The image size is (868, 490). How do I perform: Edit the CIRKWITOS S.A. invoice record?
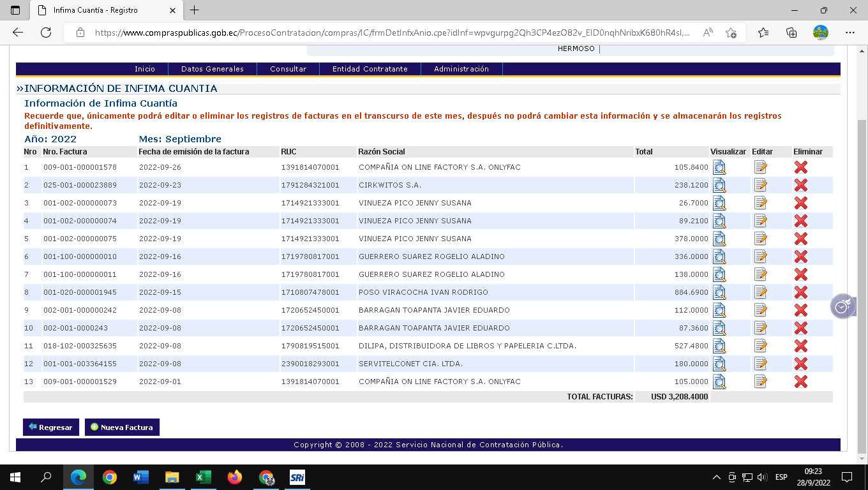[x=760, y=185]
